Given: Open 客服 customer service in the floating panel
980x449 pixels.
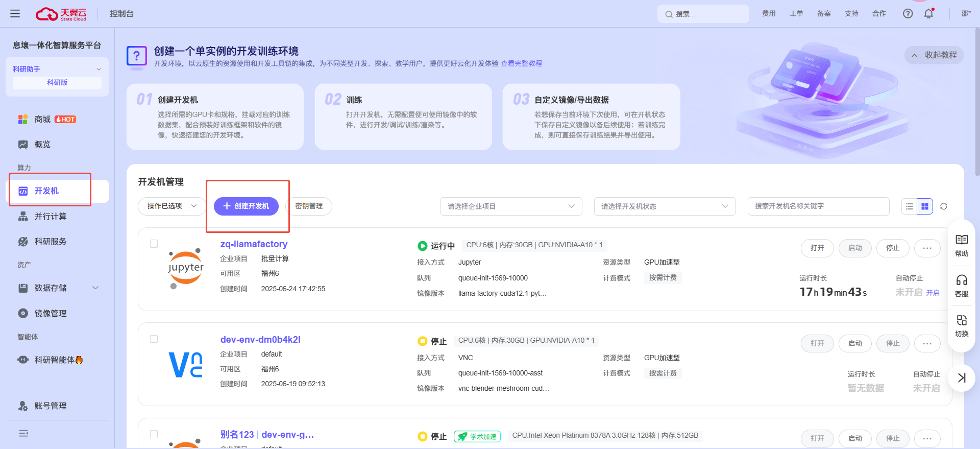Looking at the screenshot, I should click(962, 287).
